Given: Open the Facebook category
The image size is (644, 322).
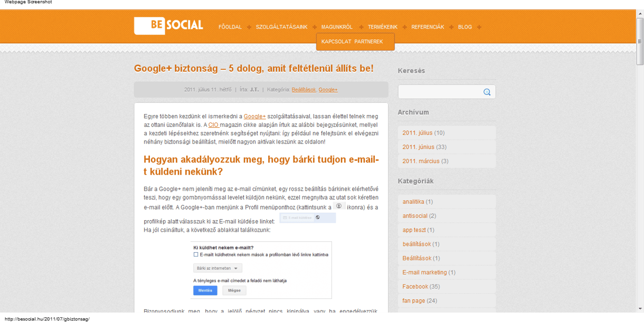Looking at the screenshot, I should (415, 287).
